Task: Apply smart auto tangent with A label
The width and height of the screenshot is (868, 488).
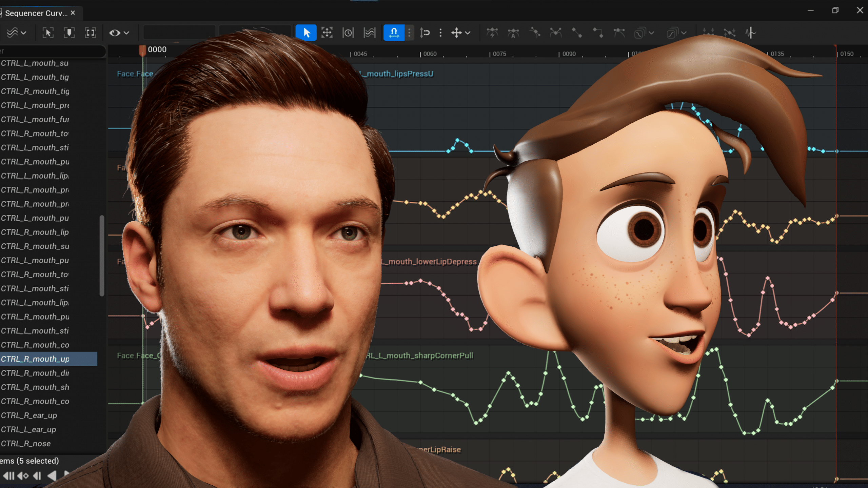Action: tap(513, 33)
